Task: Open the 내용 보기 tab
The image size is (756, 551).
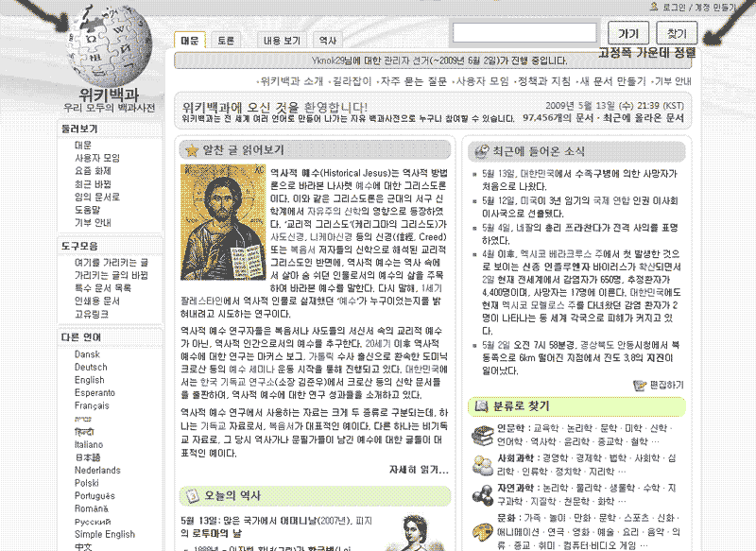Action: pos(282,41)
